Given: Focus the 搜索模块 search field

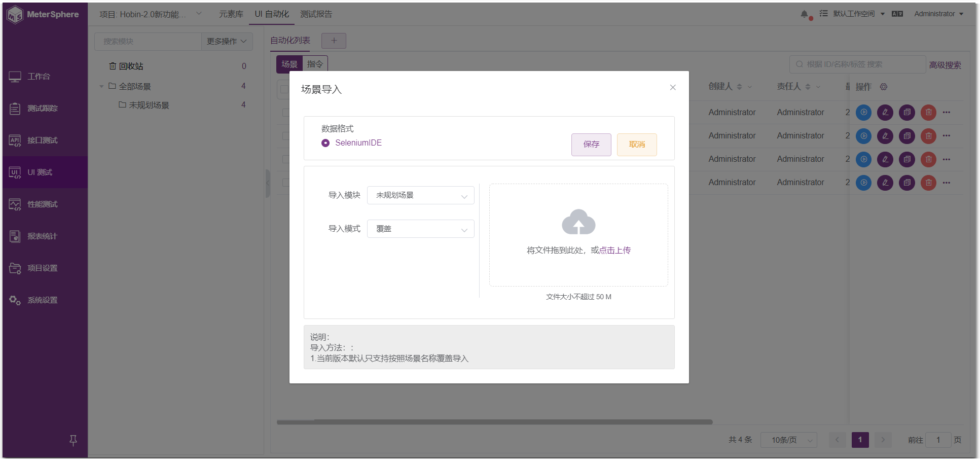Looking at the screenshot, I should [x=148, y=42].
